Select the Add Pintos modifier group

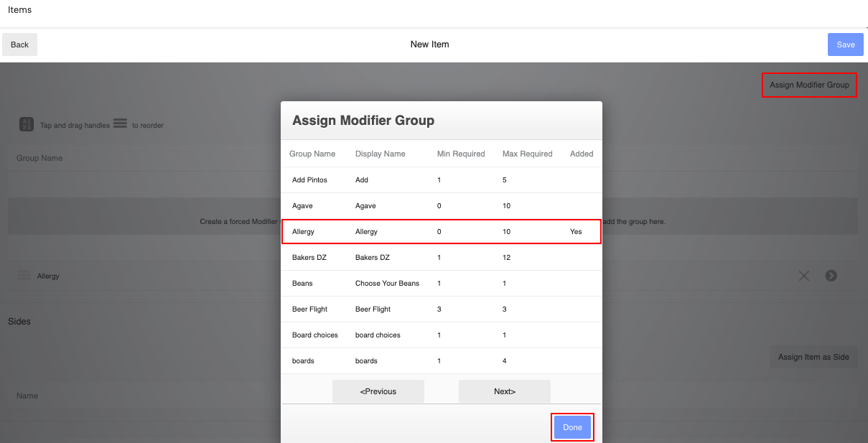pyautogui.click(x=441, y=179)
